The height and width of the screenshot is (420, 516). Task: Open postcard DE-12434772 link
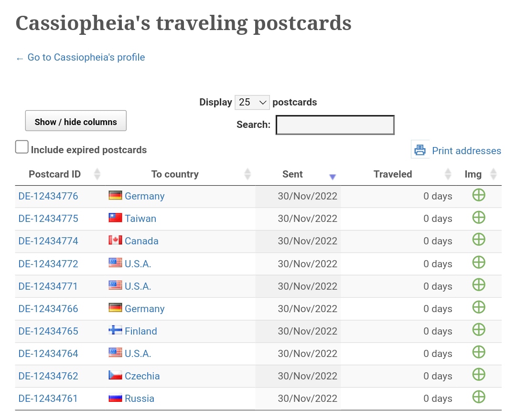click(48, 264)
